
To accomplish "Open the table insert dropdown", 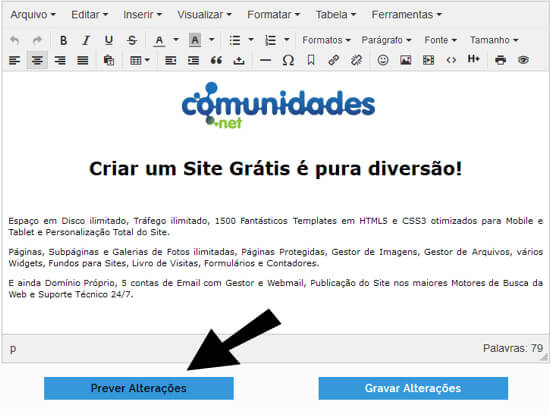I will [140, 60].
